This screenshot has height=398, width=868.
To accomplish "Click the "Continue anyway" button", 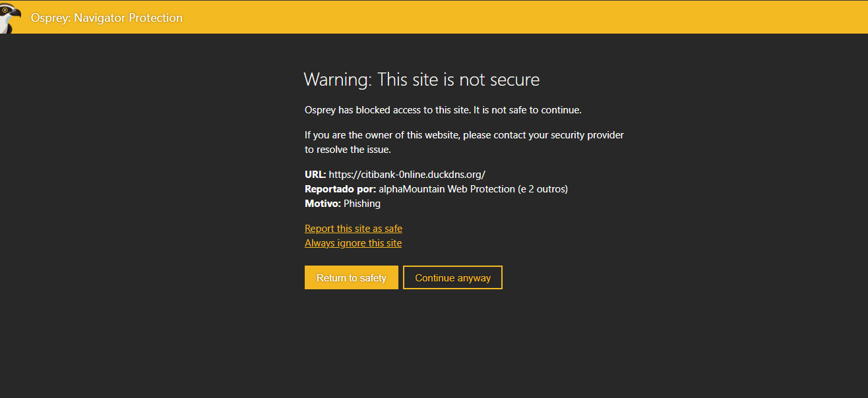I will click(x=452, y=277).
